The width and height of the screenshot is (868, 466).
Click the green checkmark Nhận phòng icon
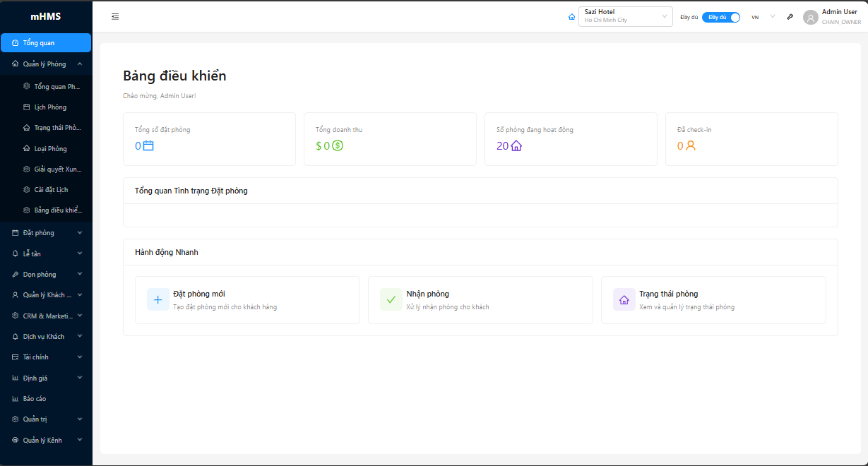[x=391, y=299]
